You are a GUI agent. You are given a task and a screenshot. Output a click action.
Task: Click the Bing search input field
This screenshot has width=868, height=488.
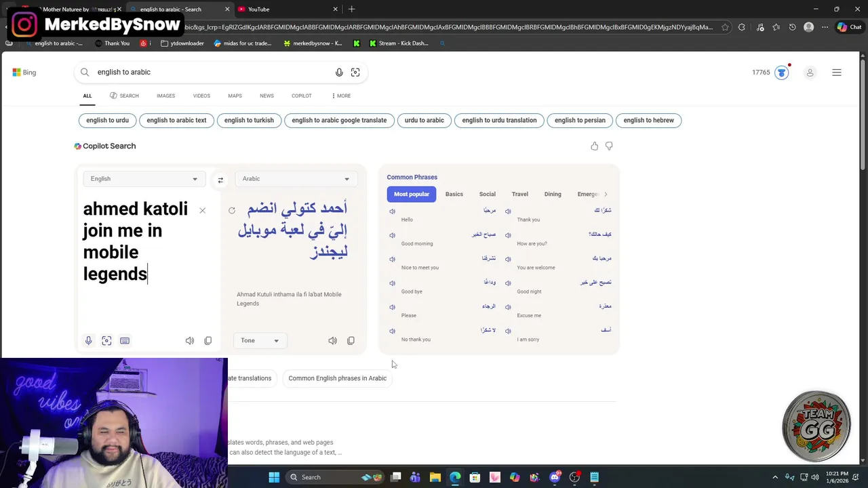(214, 72)
